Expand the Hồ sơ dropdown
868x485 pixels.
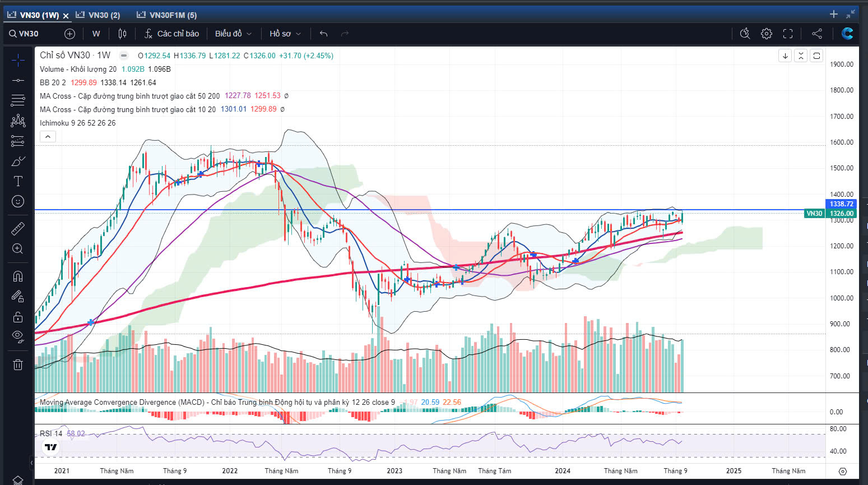click(x=285, y=34)
